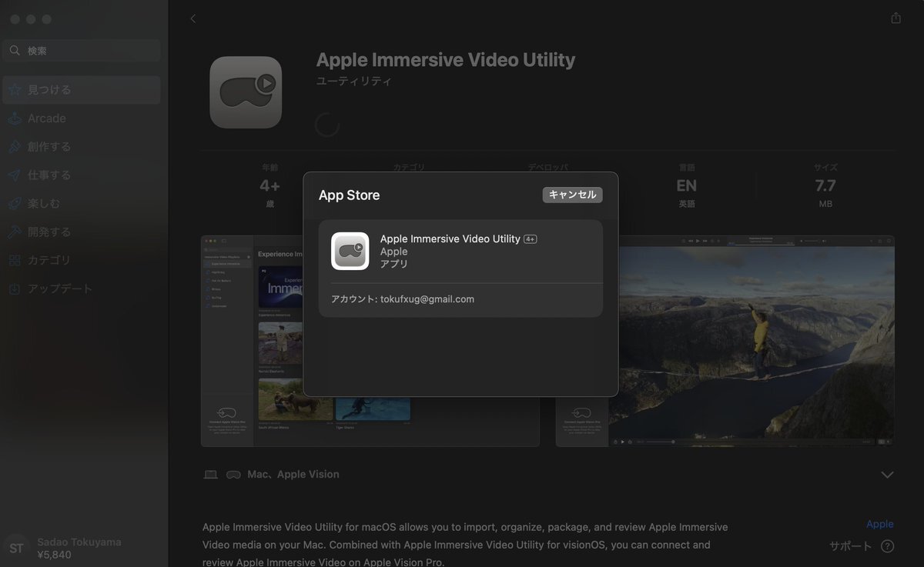Select the 楽しむ rocket icon

(x=15, y=204)
